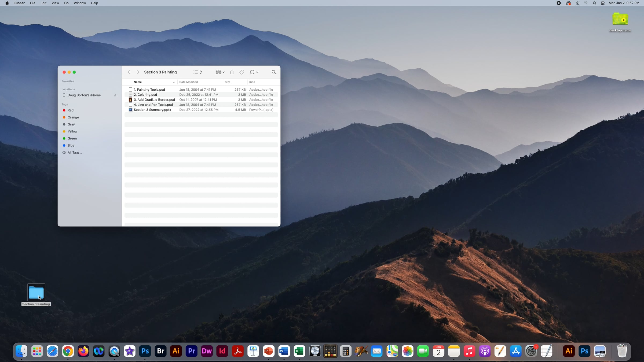Click the Share icon in Finder toolbar
Screen dimensions: 644x362
point(232,72)
